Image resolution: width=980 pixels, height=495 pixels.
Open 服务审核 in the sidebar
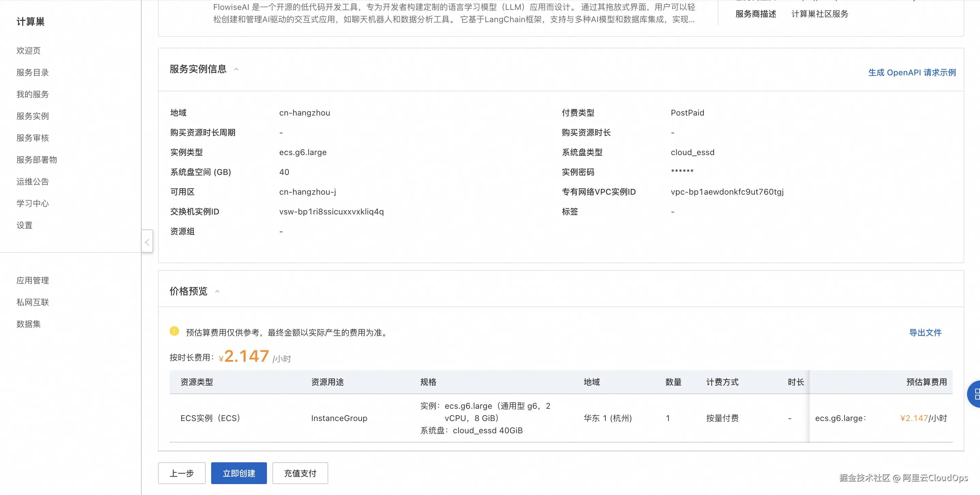pyautogui.click(x=32, y=137)
